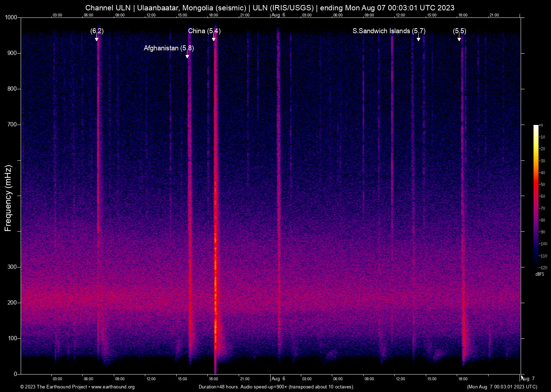Image resolution: width=551 pixels, height=392 pixels.
Task: Click the Aug 6 date marker on bottom axis
Action: [x=278, y=379]
